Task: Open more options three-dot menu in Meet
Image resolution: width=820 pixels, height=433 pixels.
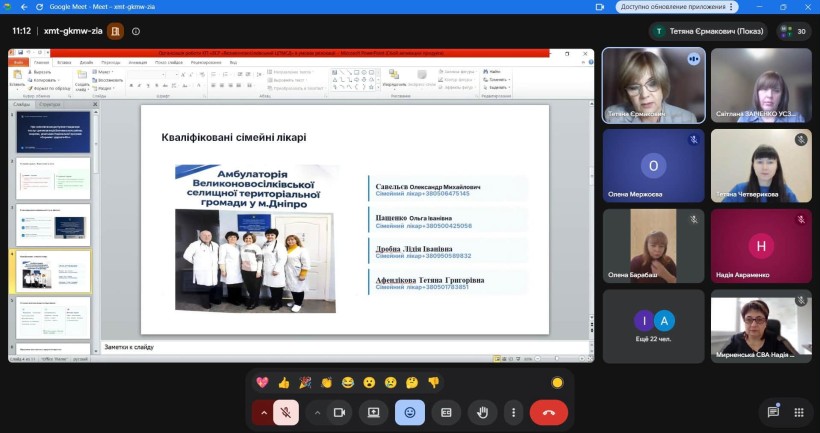Action: point(514,413)
